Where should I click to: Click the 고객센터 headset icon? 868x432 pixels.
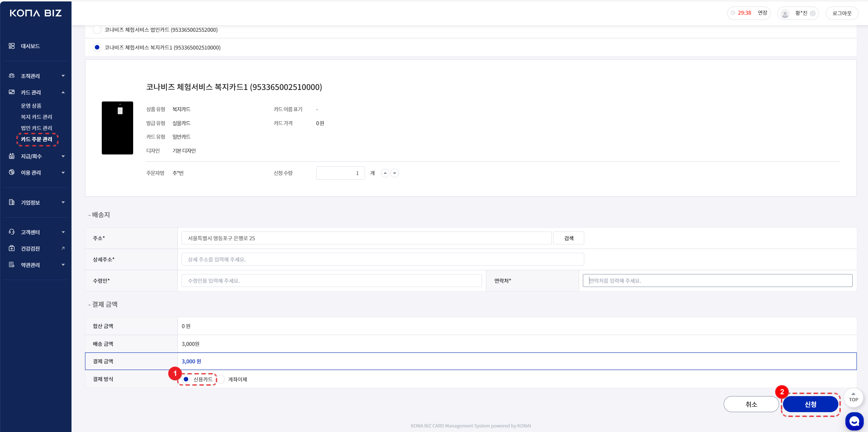pyautogui.click(x=12, y=232)
